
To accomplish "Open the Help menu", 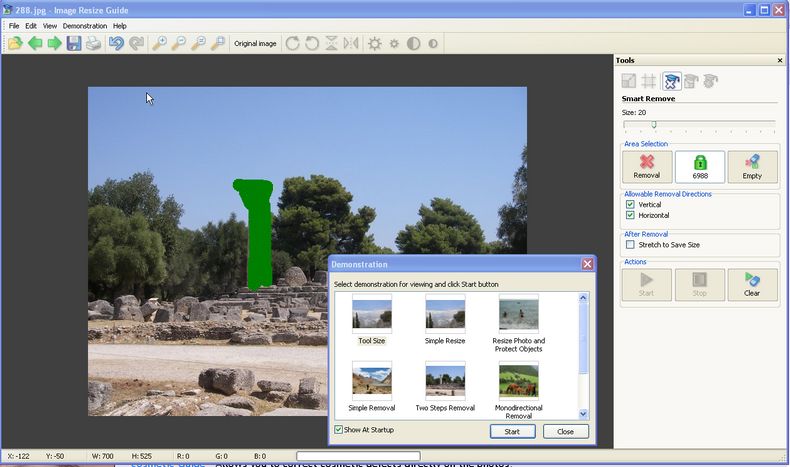I will [x=119, y=26].
